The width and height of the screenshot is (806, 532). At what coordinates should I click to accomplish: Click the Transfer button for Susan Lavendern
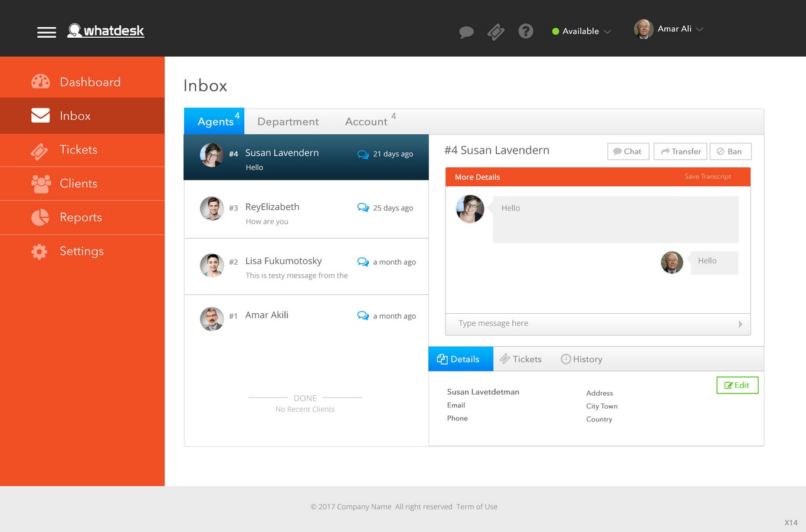[680, 151]
